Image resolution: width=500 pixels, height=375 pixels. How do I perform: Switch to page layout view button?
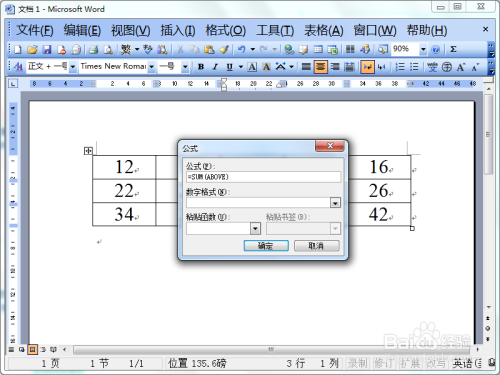(x=32, y=349)
